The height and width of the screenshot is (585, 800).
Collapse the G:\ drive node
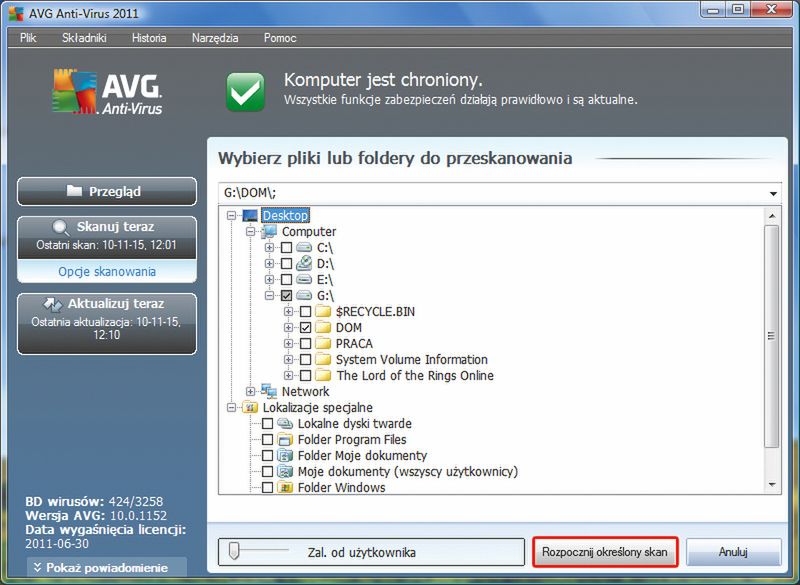tap(269, 295)
